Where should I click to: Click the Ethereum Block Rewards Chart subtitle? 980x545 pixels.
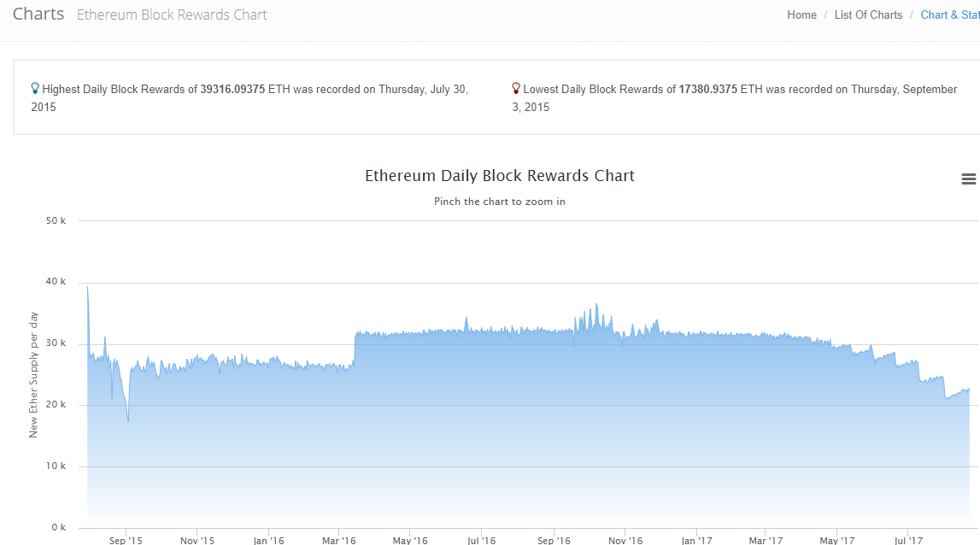tap(172, 15)
